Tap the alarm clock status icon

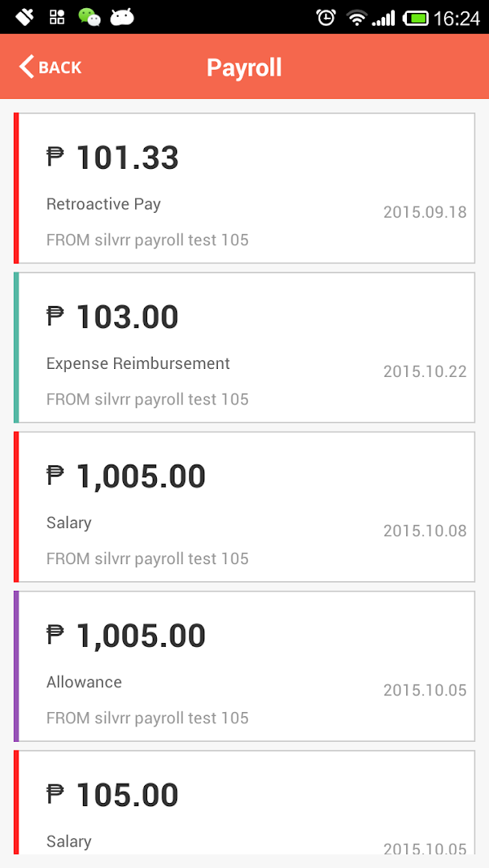pyautogui.click(x=326, y=17)
